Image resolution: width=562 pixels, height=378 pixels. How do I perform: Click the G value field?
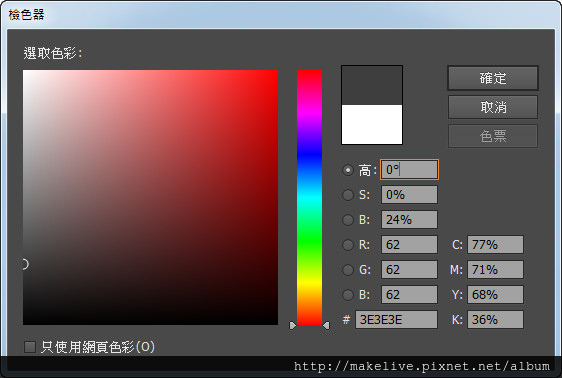click(409, 269)
